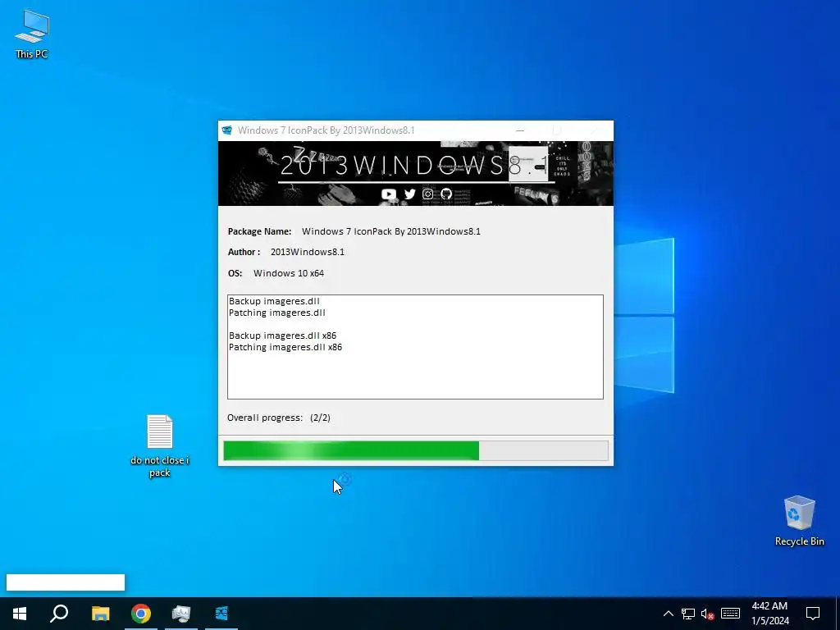Click the Package Name value text

pyautogui.click(x=391, y=231)
